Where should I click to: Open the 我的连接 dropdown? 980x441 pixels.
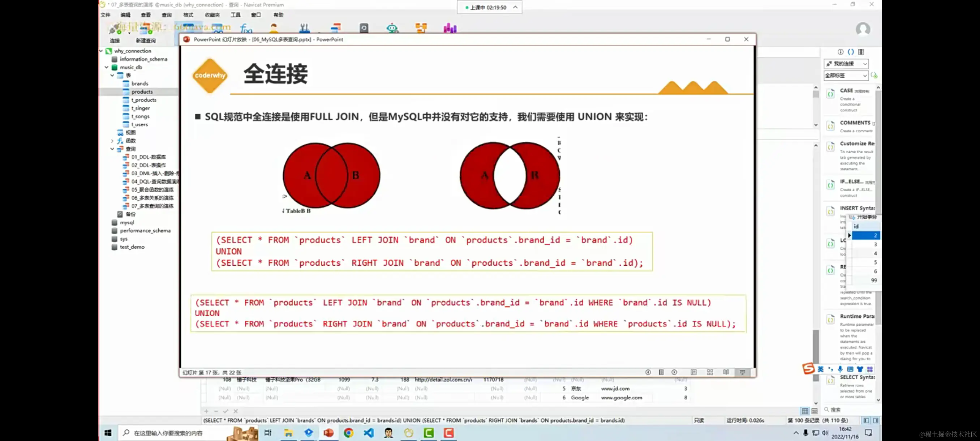click(x=846, y=64)
